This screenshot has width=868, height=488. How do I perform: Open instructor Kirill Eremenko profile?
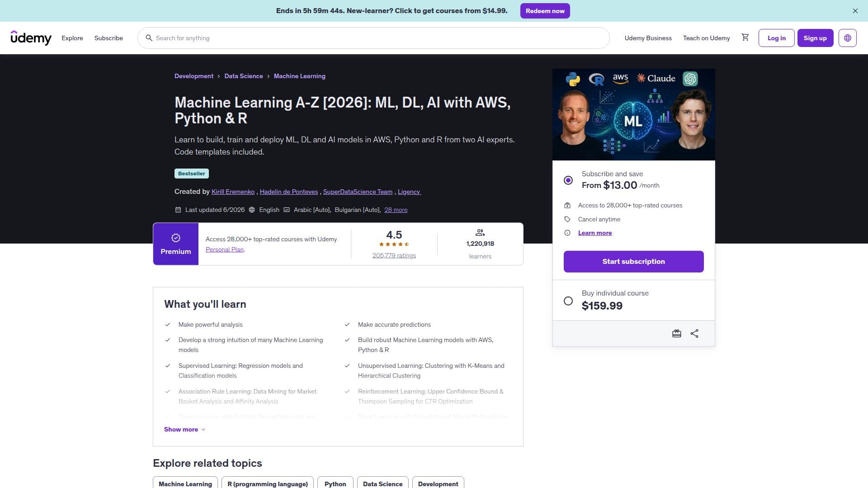[233, 192]
